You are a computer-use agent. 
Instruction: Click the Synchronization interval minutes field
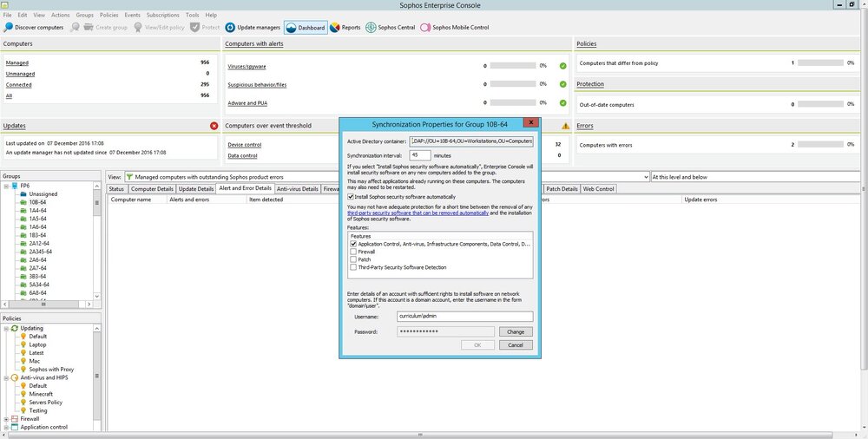pos(420,155)
